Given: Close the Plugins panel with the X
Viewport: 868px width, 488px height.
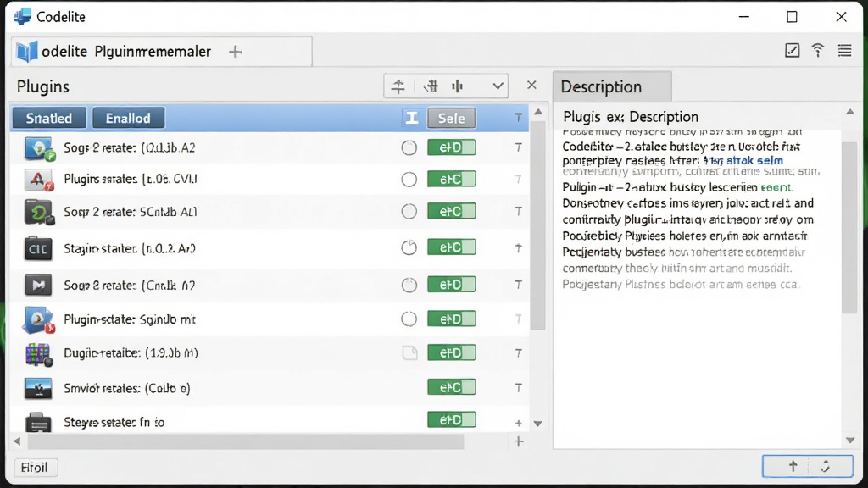Looking at the screenshot, I should [531, 86].
